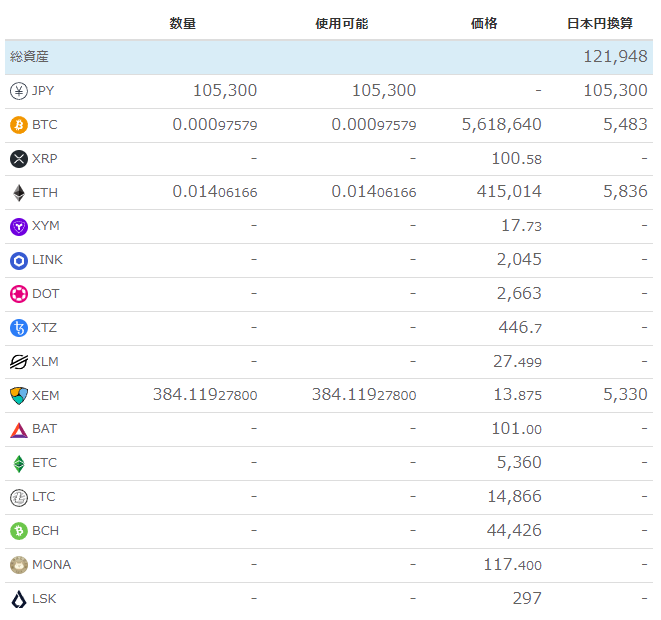Click XRP price 100.58

click(x=516, y=158)
